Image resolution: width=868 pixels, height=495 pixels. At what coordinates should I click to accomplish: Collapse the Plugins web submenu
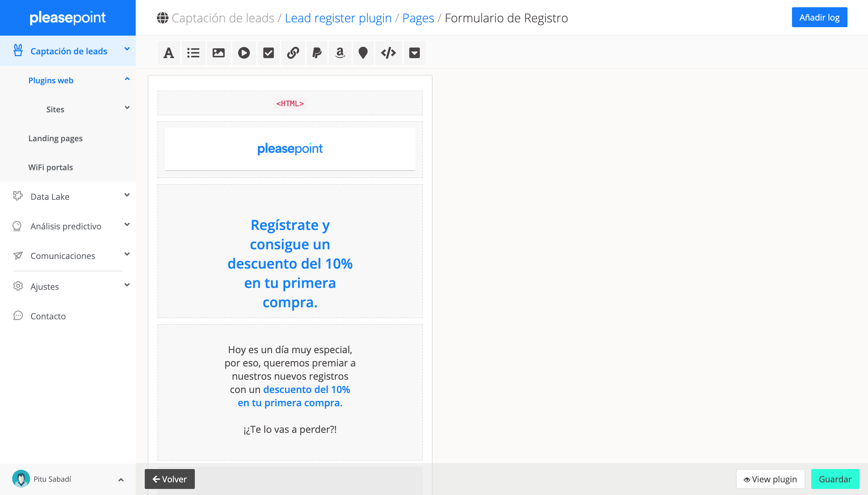click(127, 79)
